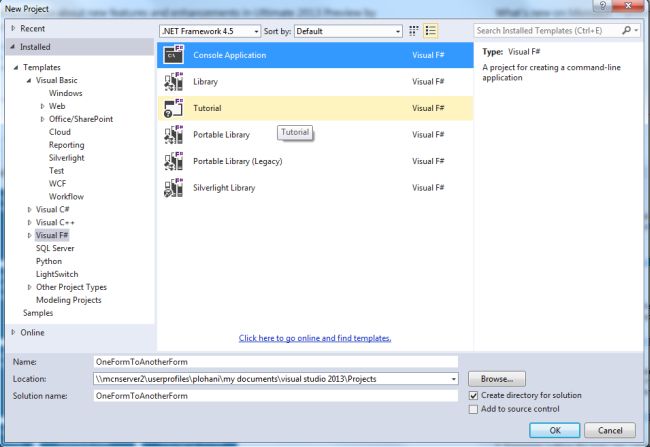
Task: Expand the Office/SharePoint node arrow
Action: [x=42, y=119]
